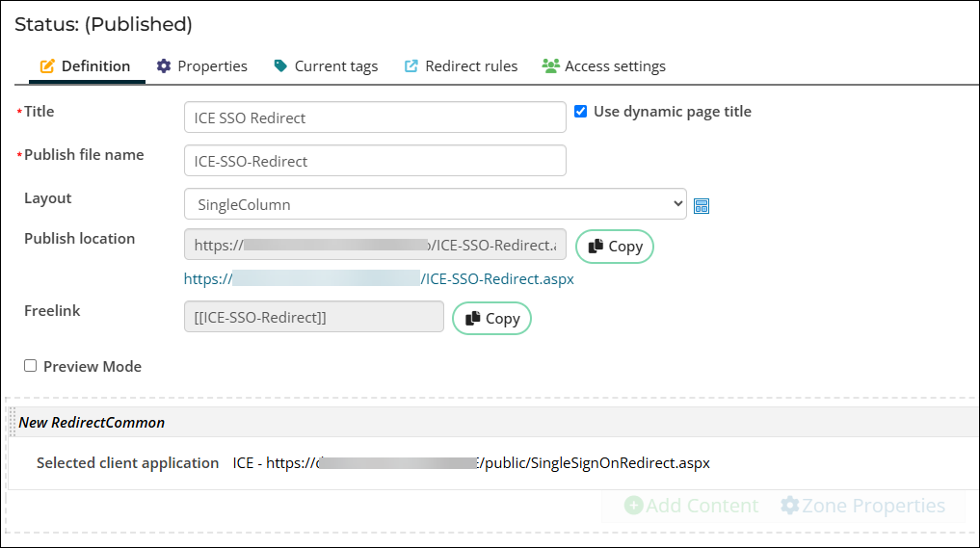Click the layout designer icon beside Layout dropdown
This screenshot has height=548, width=980.
click(x=702, y=206)
